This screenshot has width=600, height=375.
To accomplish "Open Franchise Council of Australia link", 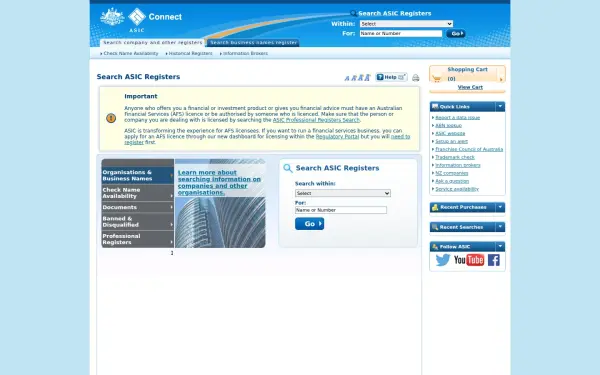I will [x=469, y=149].
